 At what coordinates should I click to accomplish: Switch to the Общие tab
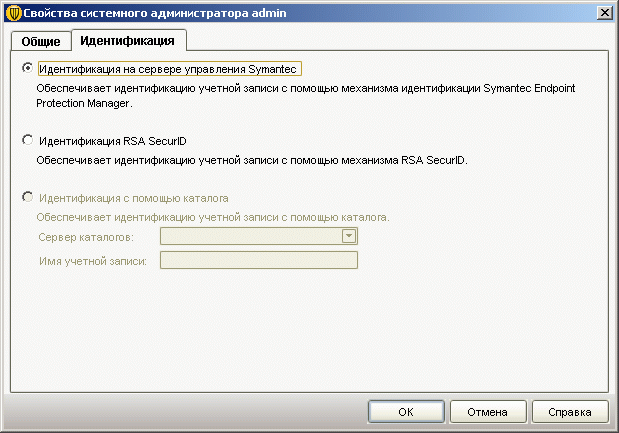41,41
